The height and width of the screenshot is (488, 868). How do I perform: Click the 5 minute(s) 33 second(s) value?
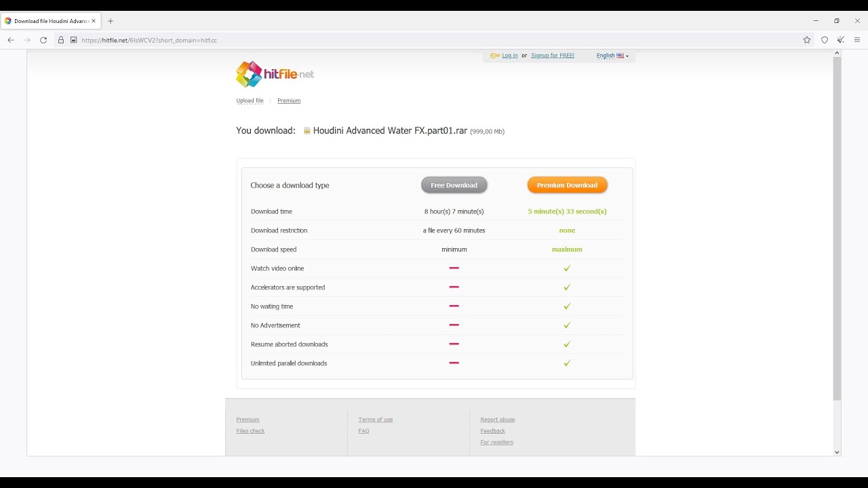tap(567, 211)
